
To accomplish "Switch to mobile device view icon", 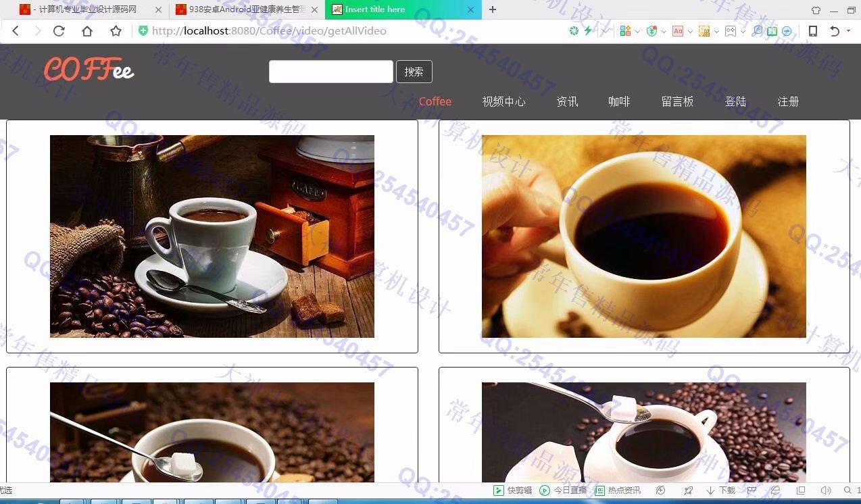I will coord(813,31).
